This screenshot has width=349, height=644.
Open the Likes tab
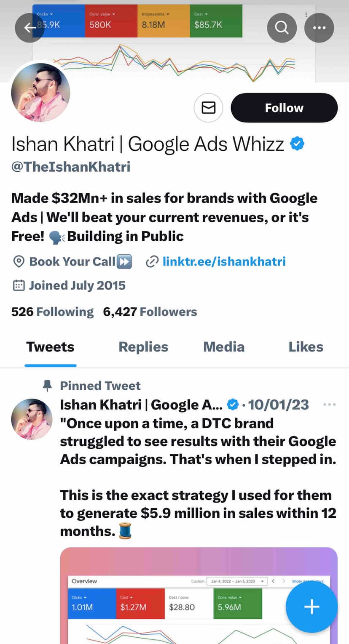306,347
